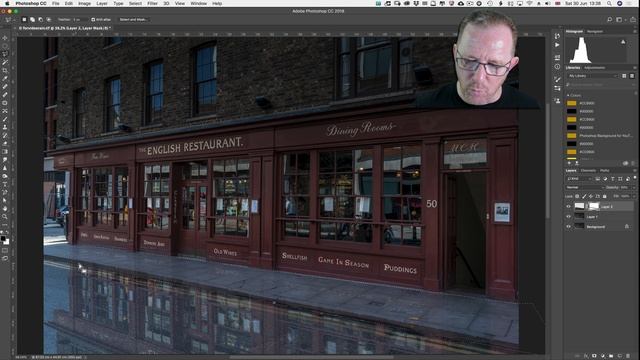Image resolution: width=640 pixels, height=360 pixels.
Task: Click the foreground color swatch in toolbar
Action: [3, 238]
